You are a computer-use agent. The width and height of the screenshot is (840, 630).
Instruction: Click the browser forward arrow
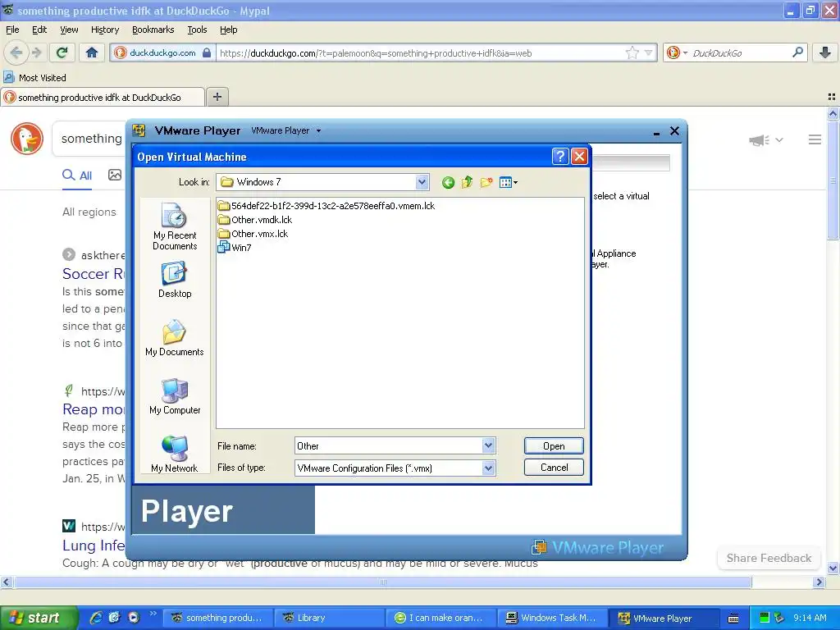click(36, 52)
